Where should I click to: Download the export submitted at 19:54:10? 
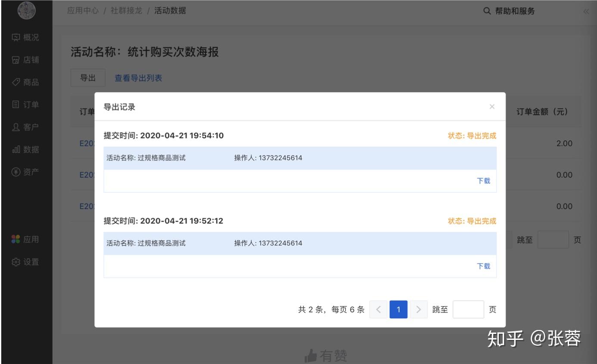click(483, 181)
